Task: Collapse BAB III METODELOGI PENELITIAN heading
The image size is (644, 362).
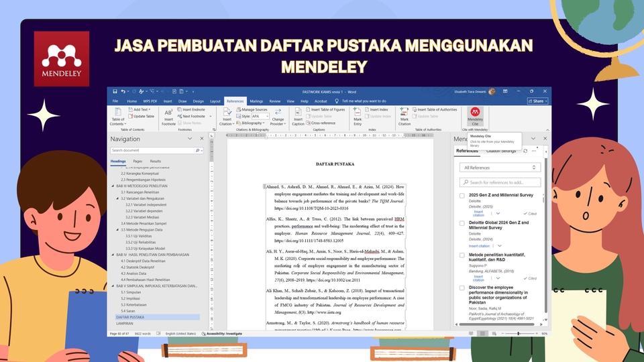Action: [113, 186]
